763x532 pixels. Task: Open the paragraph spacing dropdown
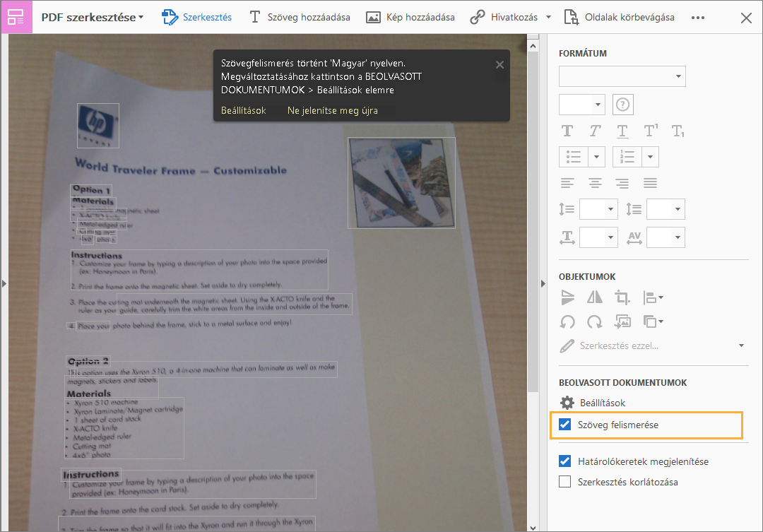[666, 209]
